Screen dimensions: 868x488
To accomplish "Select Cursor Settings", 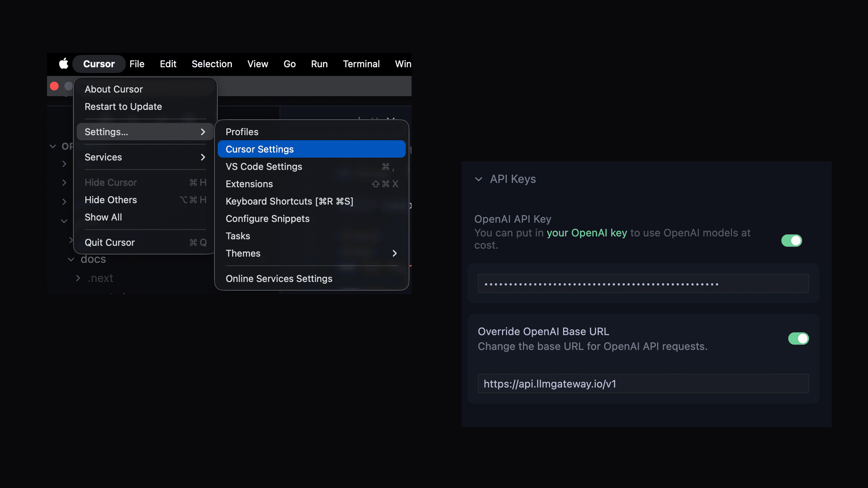I will click(260, 149).
